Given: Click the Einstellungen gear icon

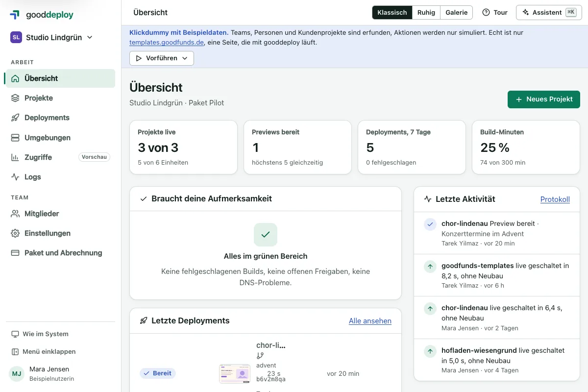Looking at the screenshot, I should point(15,233).
